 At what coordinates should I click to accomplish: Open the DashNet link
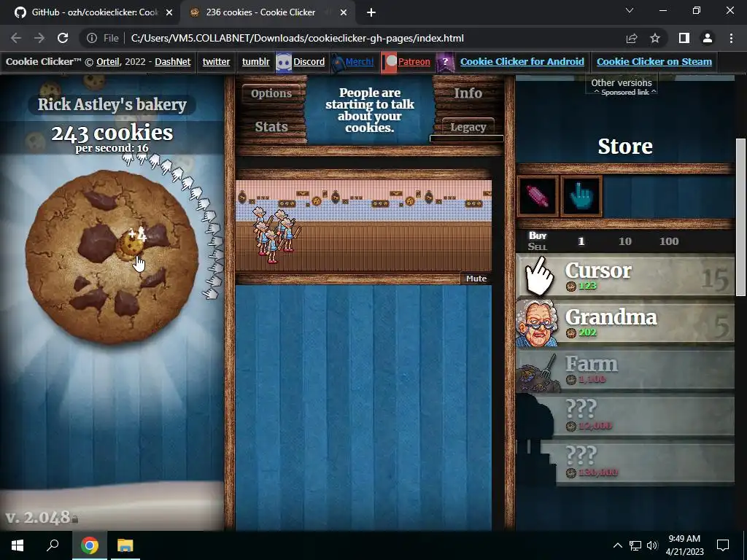pos(172,62)
